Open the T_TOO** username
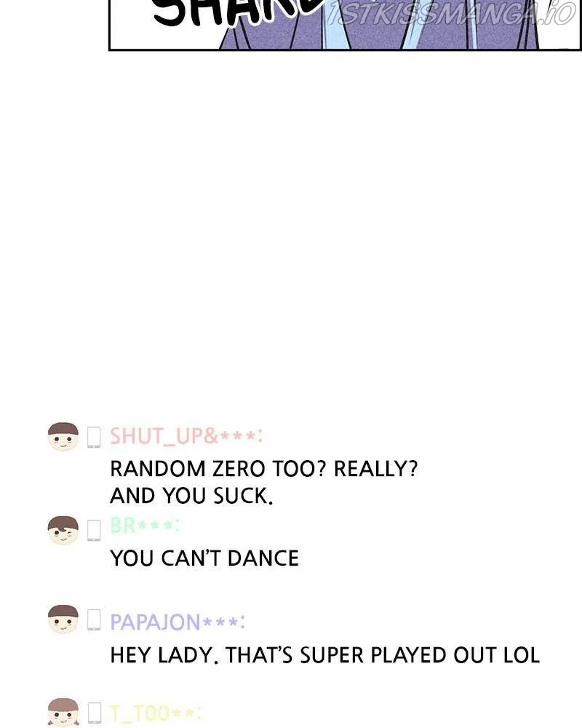The image size is (582, 728). pos(156,713)
